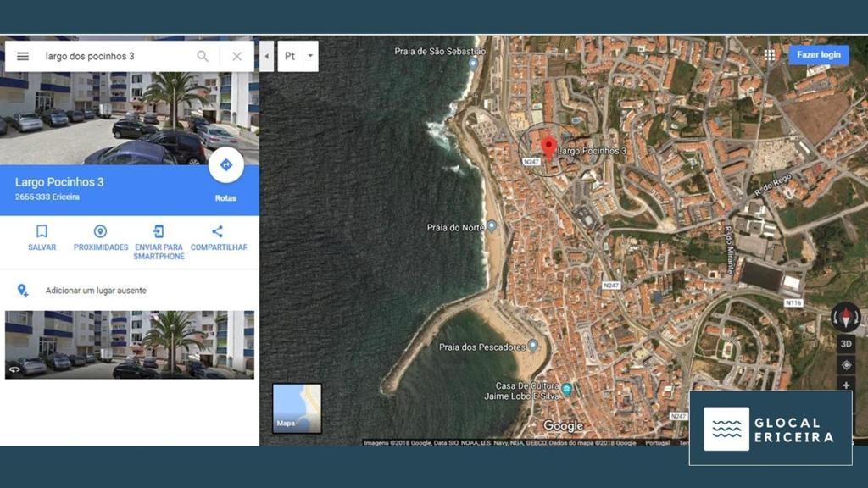
Task: Open the Street View thumbnail photo
Action: (x=130, y=345)
